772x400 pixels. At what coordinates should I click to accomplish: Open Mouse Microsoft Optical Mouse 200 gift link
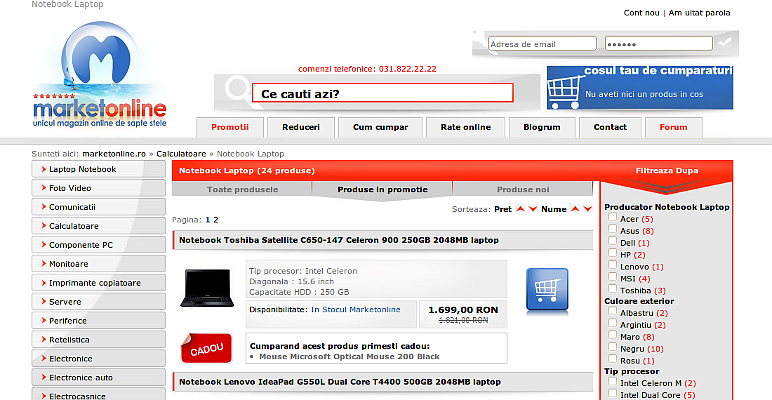349,357
